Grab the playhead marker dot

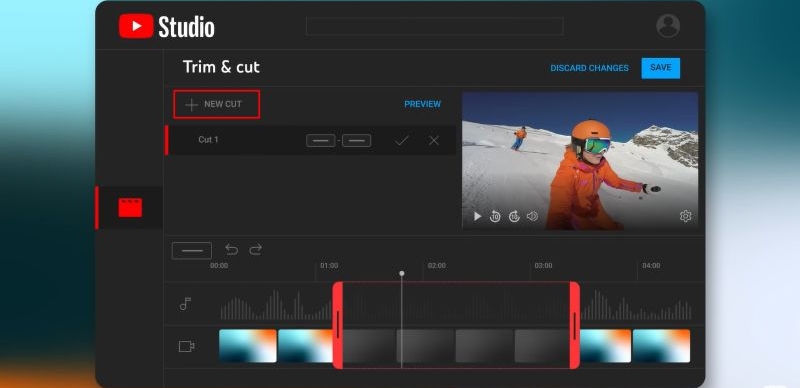pyautogui.click(x=402, y=274)
